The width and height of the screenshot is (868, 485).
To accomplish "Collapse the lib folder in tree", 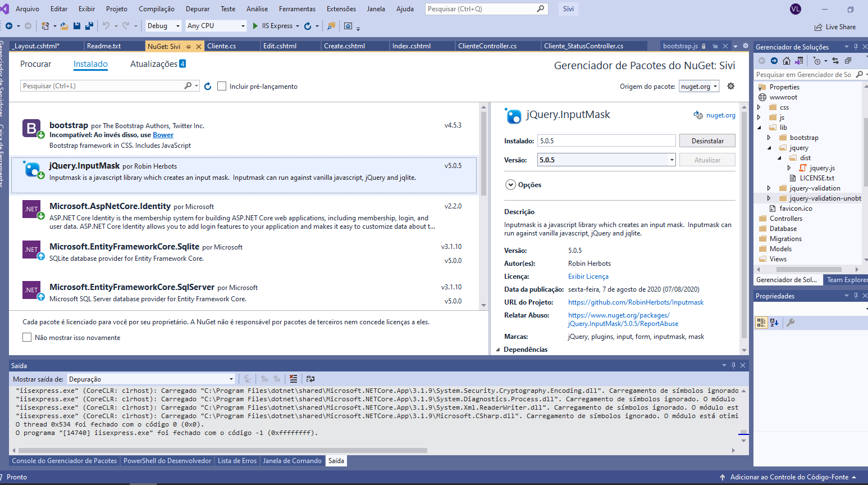I will 759,128.
